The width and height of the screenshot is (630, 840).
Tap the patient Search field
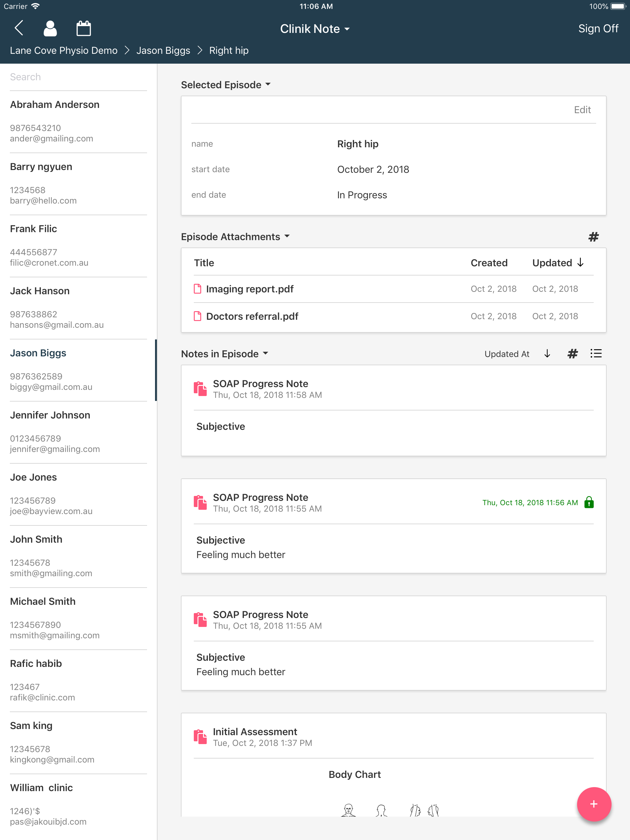point(78,77)
